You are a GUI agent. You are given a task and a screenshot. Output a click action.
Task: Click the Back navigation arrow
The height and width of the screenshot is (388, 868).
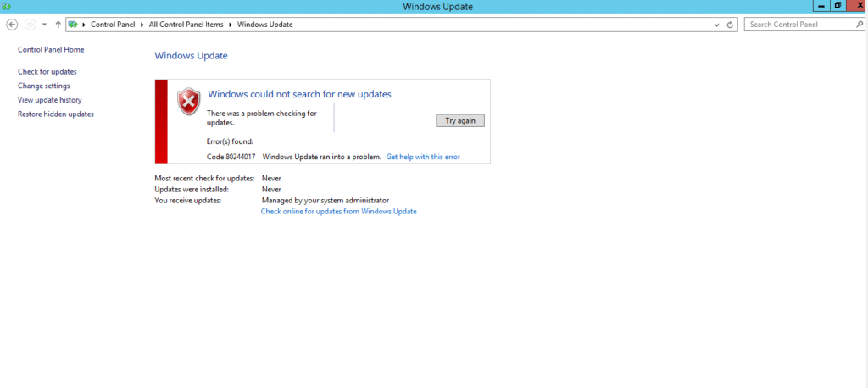point(12,25)
